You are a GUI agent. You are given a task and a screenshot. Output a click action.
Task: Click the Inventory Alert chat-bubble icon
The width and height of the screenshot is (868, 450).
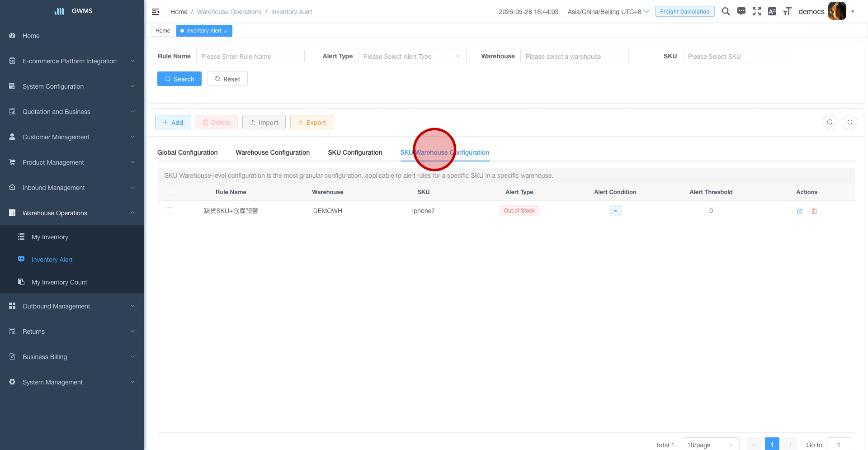click(x=21, y=259)
